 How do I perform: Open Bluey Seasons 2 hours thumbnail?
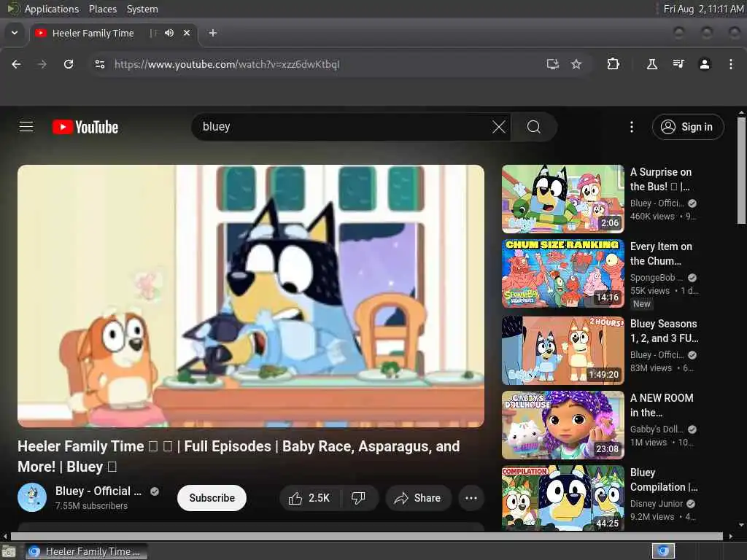coord(562,351)
